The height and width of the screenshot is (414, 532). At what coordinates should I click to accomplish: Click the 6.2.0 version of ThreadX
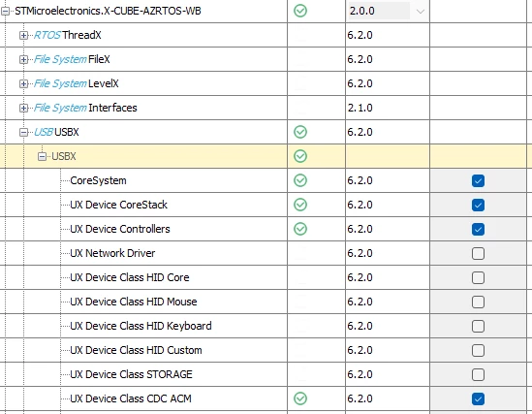pyautogui.click(x=360, y=35)
